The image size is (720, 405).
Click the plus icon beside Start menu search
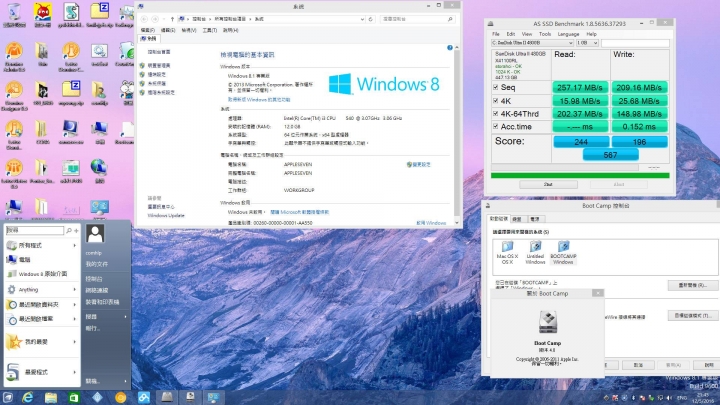click(x=76, y=231)
